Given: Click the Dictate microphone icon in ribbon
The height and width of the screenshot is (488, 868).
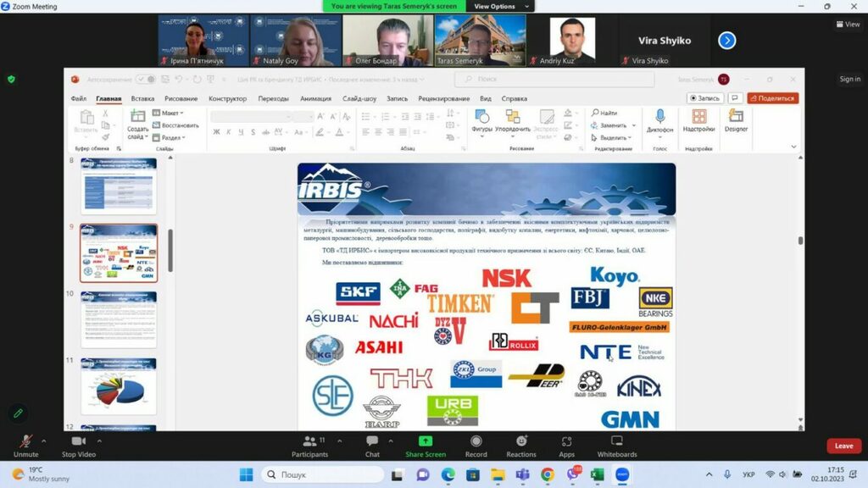Looking at the screenshot, I should 659,117.
